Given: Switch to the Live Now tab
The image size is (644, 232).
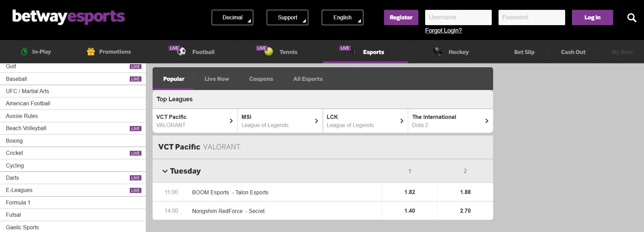Looking at the screenshot, I should (x=216, y=79).
